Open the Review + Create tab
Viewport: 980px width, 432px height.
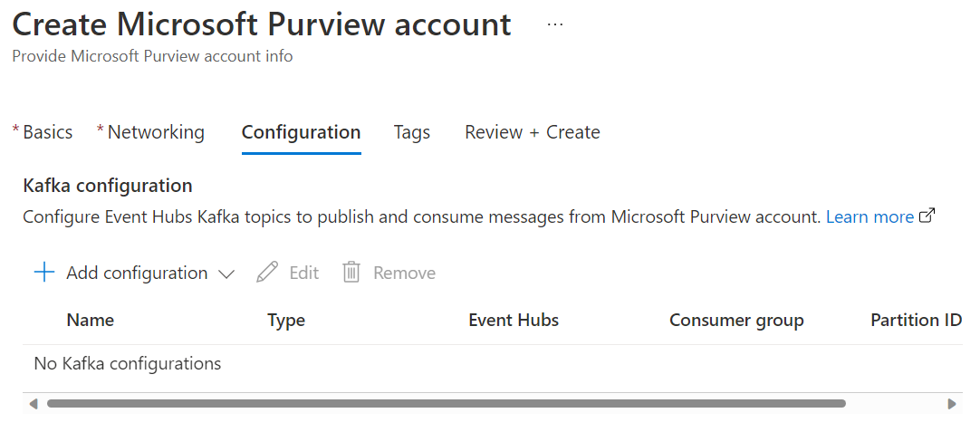click(533, 132)
